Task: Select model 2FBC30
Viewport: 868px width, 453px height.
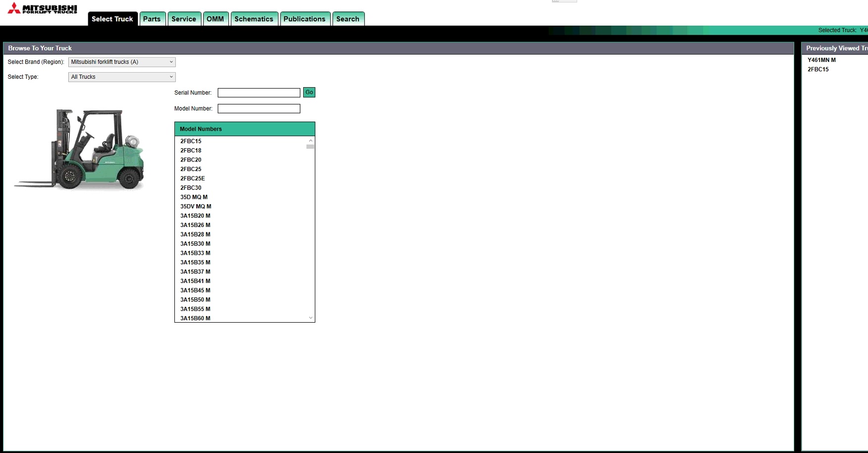Action: click(x=191, y=188)
